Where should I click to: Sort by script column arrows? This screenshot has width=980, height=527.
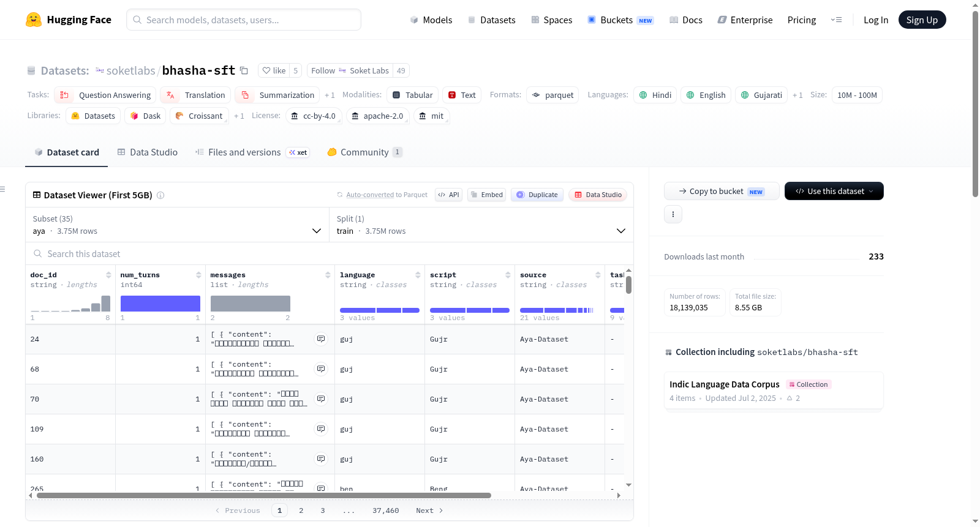tap(508, 275)
